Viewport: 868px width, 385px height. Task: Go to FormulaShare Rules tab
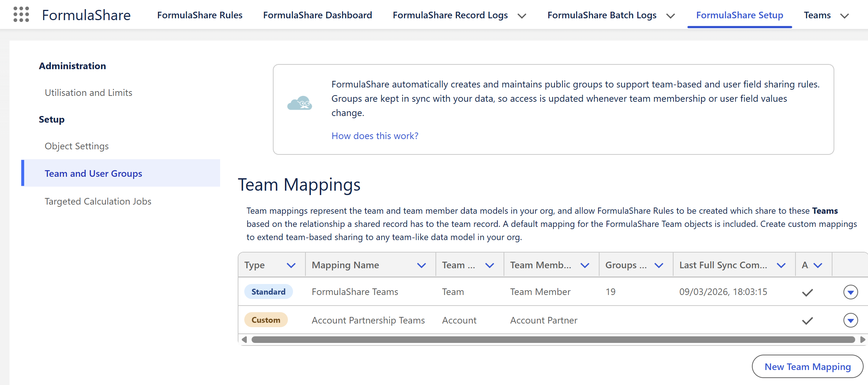[200, 15]
